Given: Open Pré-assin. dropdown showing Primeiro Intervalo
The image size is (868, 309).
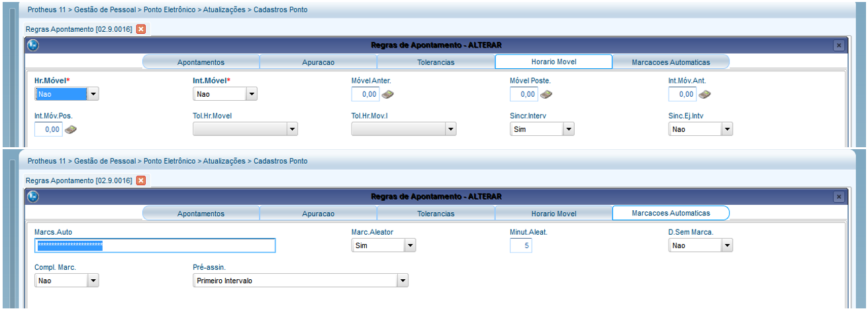Looking at the screenshot, I should 402,280.
